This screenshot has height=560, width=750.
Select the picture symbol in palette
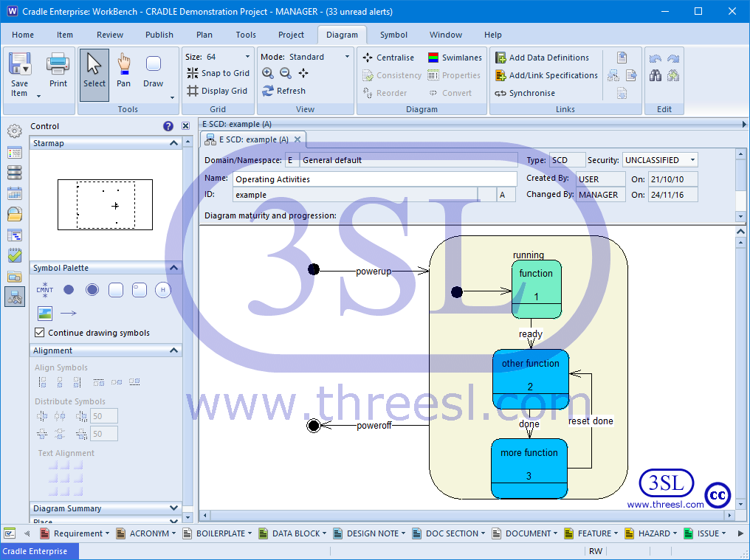[x=45, y=314]
